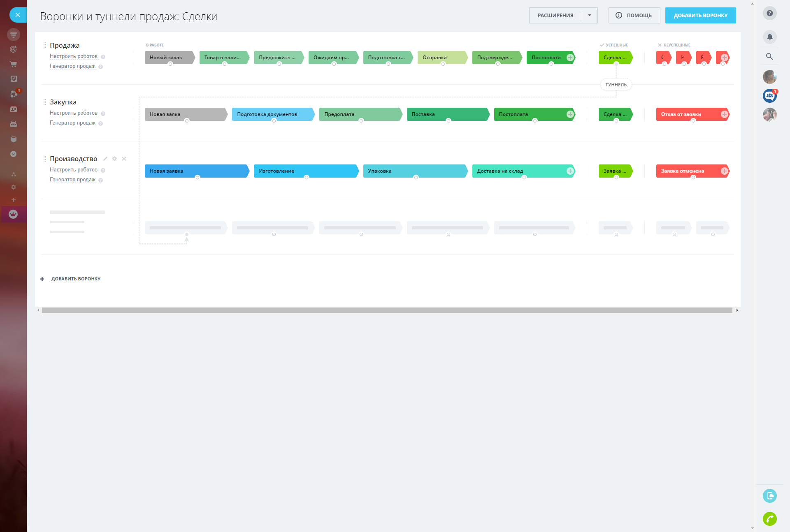Click the robot icon in left sidebar

pos(13,124)
